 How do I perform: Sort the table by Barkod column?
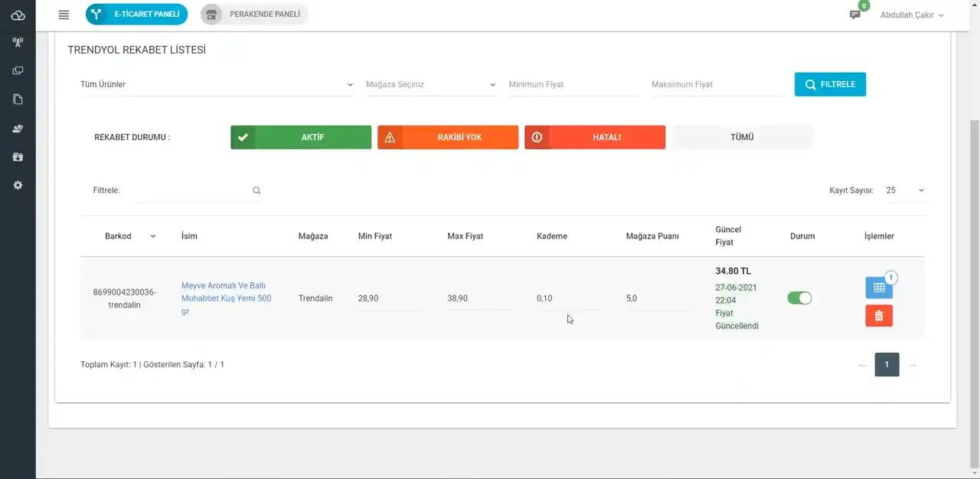tap(129, 236)
